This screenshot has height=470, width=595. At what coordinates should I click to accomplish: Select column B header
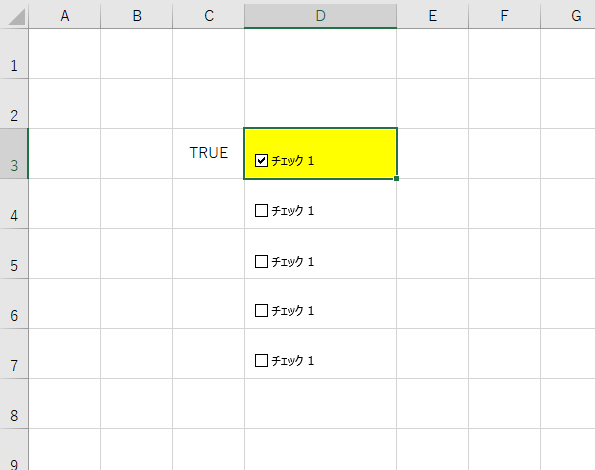[137, 16]
